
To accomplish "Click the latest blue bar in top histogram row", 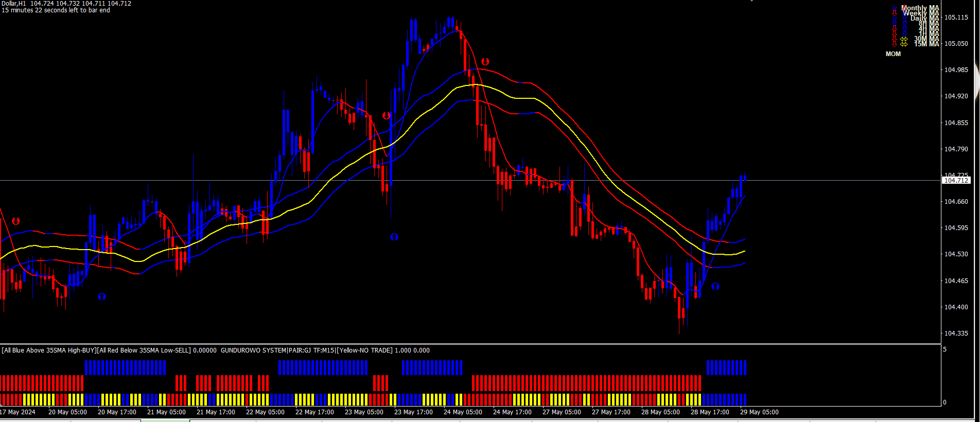I will [744, 367].
